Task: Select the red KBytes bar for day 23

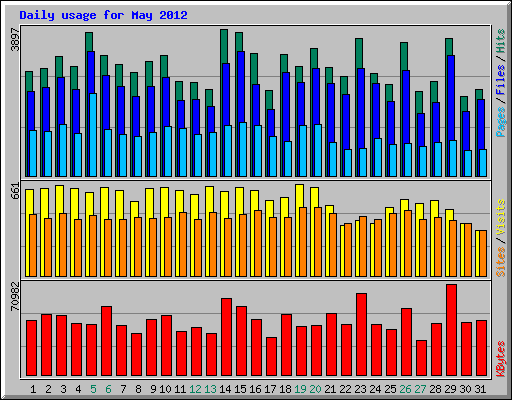Action: click(361, 335)
